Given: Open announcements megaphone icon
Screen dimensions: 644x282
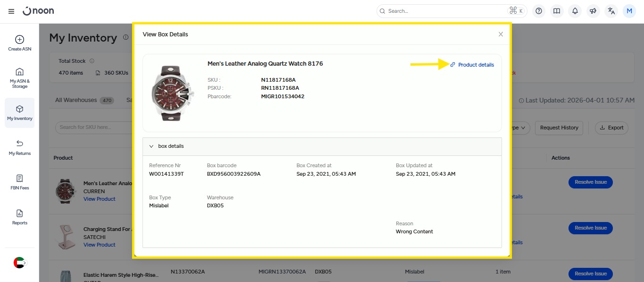Looking at the screenshot, I should 593,11.
